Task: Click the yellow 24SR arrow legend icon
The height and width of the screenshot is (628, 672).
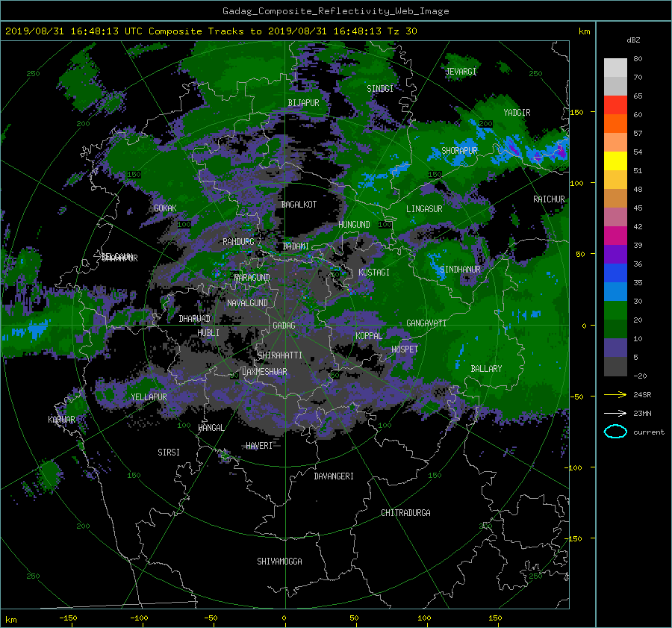Action: (615, 395)
